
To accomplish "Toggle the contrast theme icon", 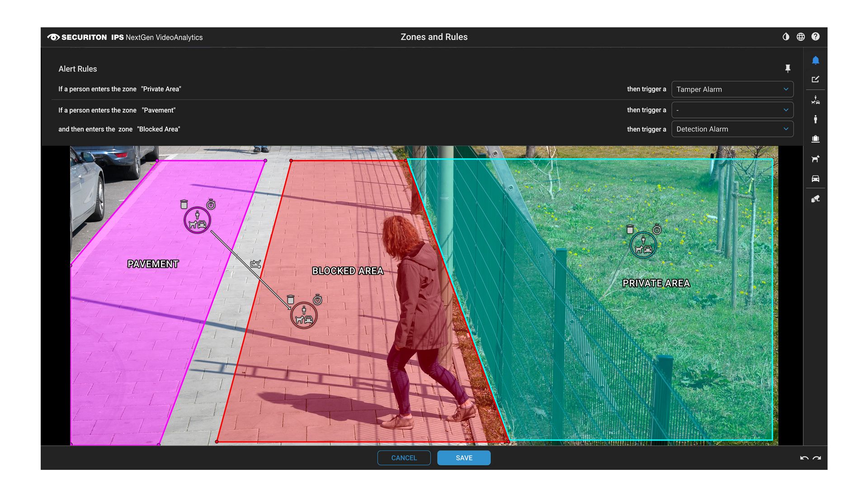I will coord(786,37).
